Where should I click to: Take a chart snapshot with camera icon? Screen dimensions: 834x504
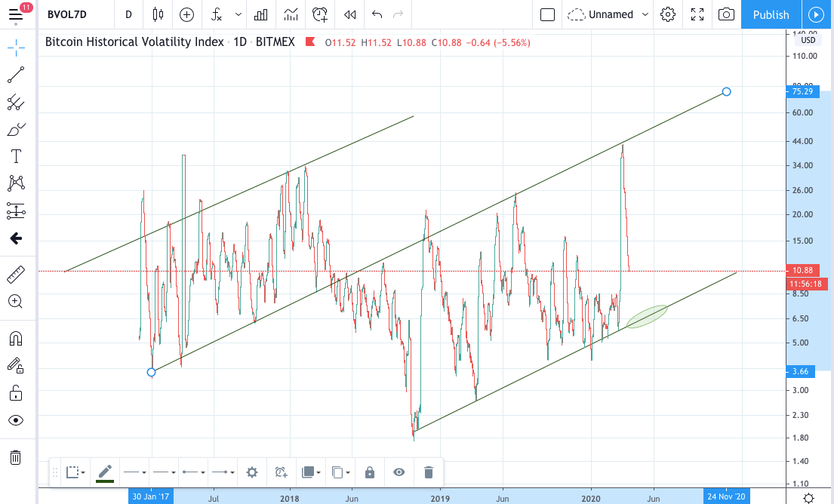coord(726,15)
